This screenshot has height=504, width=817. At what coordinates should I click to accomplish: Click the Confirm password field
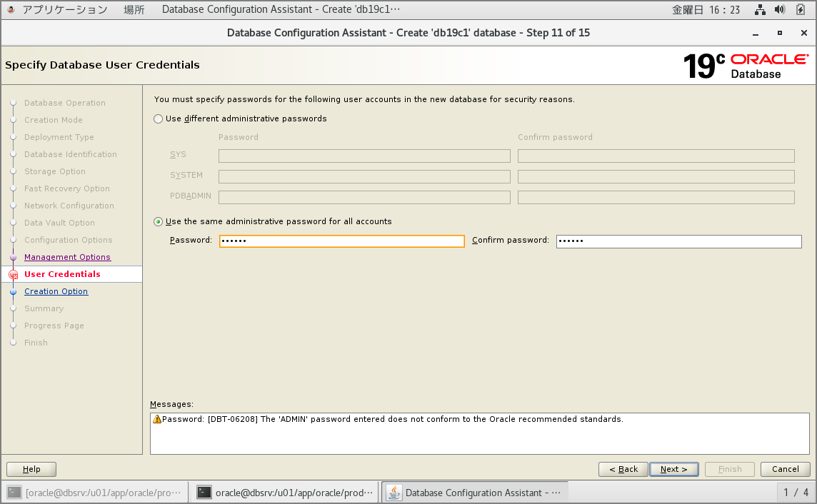(x=678, y=241)
